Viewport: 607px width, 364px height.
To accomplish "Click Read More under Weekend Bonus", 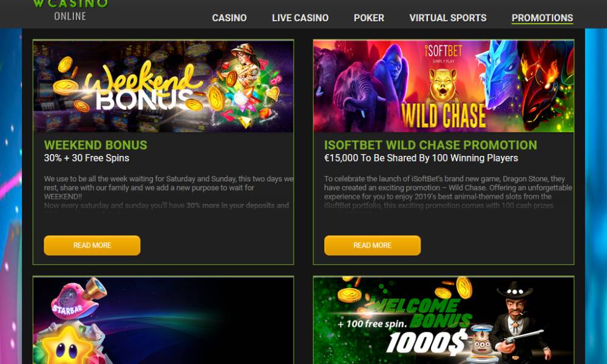I will point(92,245).
